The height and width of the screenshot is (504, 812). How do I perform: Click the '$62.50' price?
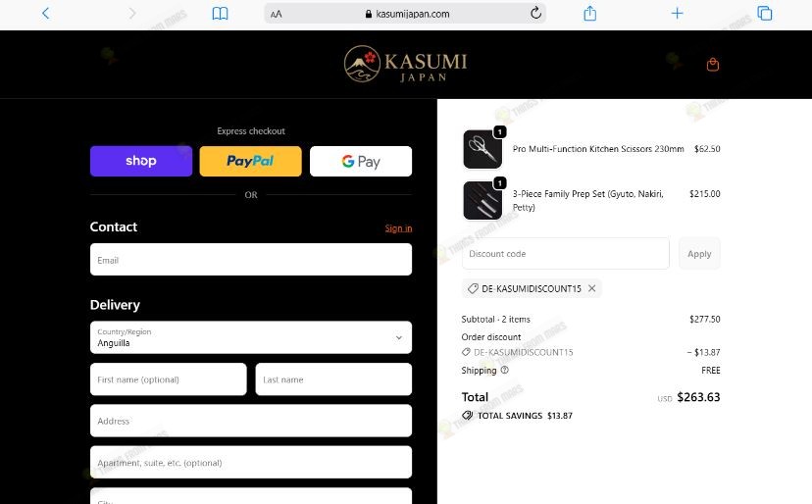pos(707,149)
